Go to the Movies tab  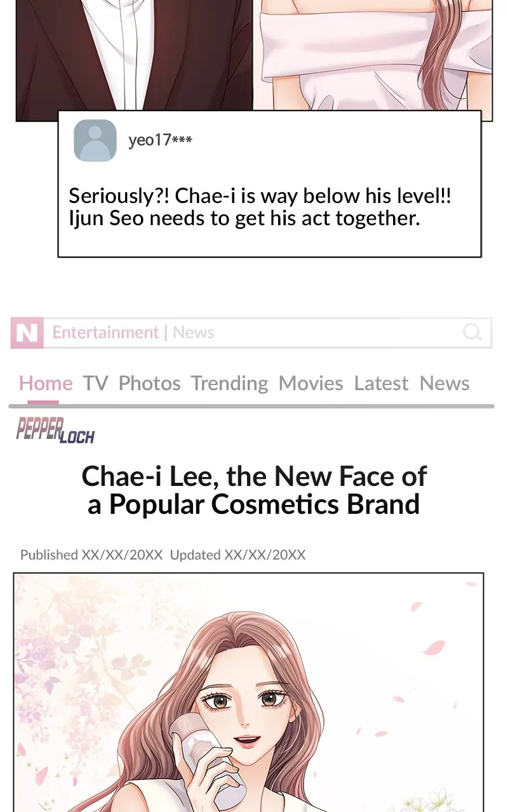[x=311, y=383]
